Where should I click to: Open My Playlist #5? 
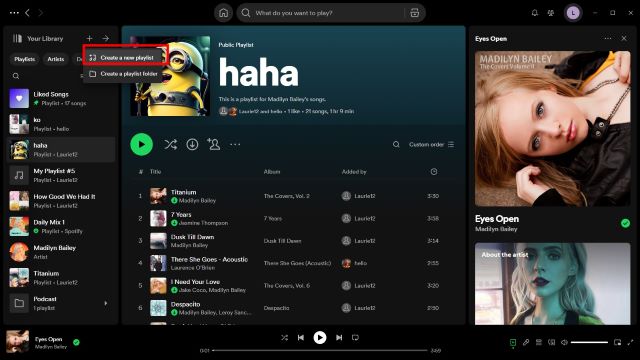coord(61,175)
